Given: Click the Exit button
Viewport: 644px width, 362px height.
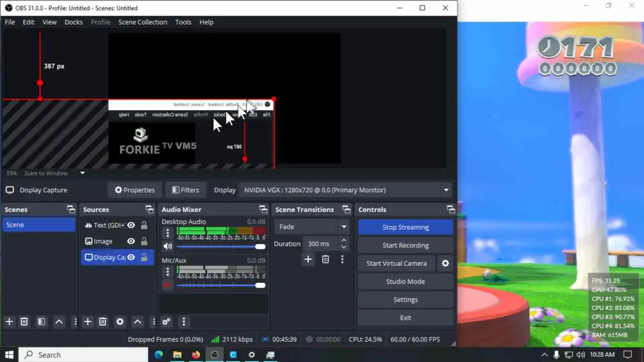Looking at the screenshot, I should (406, 318).
